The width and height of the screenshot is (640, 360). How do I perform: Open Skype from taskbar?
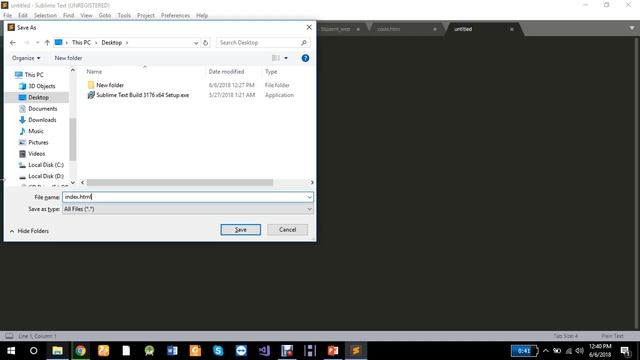click(218, 351)
